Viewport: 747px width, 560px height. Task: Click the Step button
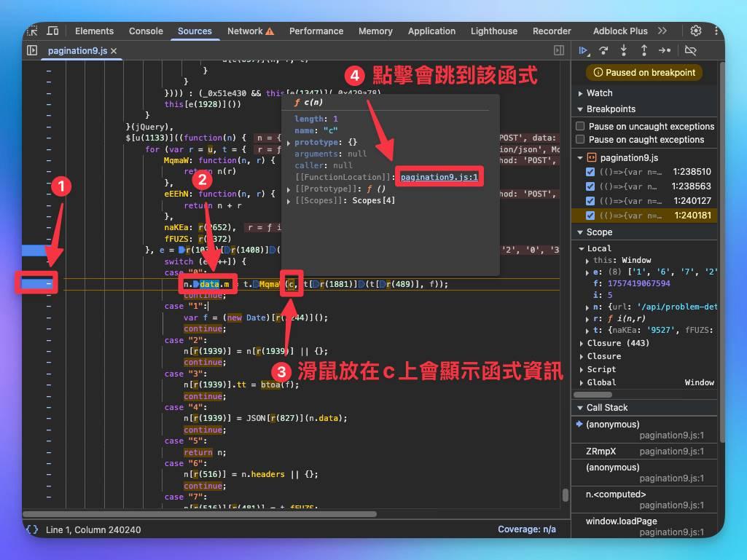tap(665, 50)
